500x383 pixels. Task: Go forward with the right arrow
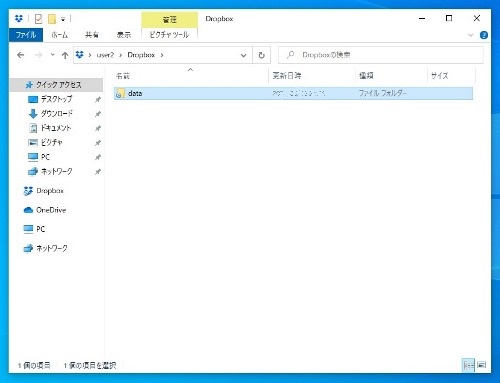click(38, 55)
